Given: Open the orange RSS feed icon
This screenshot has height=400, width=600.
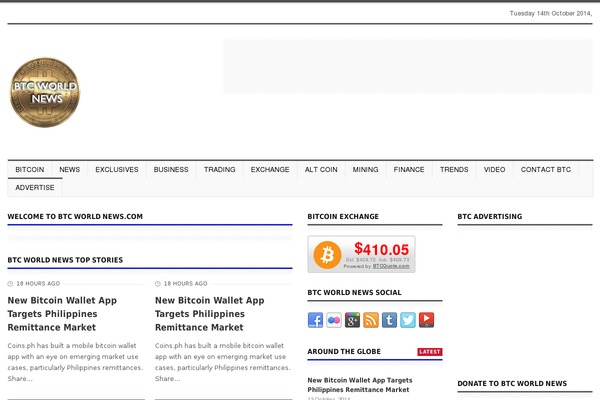Looking at the screenshot, I should [371, 320].
